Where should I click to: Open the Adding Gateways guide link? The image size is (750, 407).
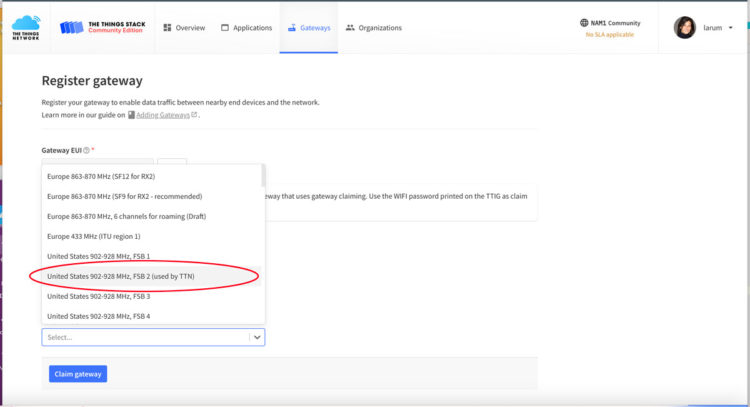click(166, 115)
